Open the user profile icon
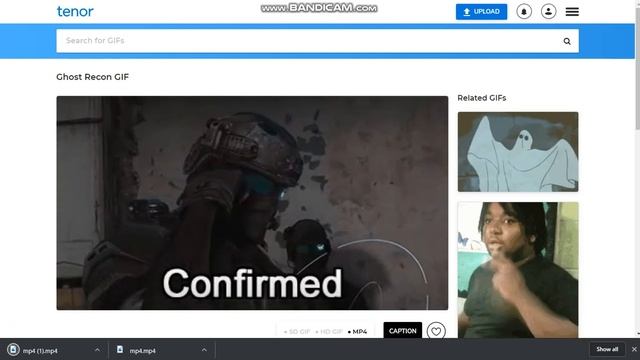The width and height of the screenshot is (640, 360). (x=548, y=11)
